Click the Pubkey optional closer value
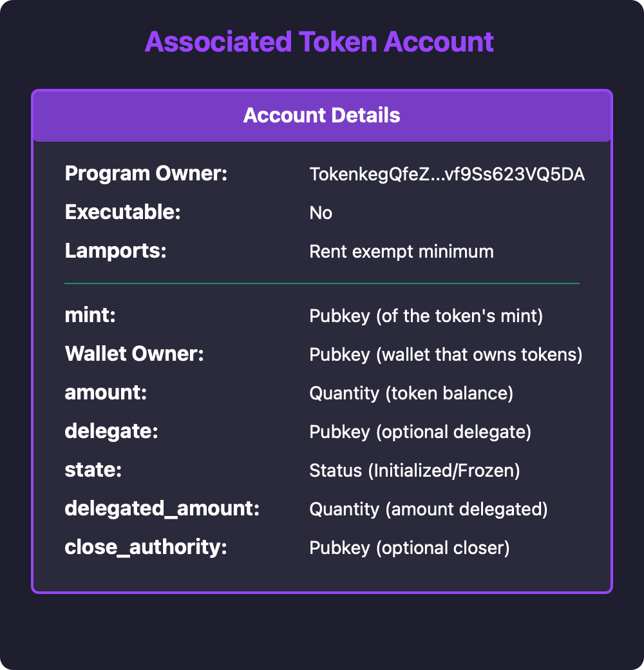This screenshot has height=670, width=644. 410,548
